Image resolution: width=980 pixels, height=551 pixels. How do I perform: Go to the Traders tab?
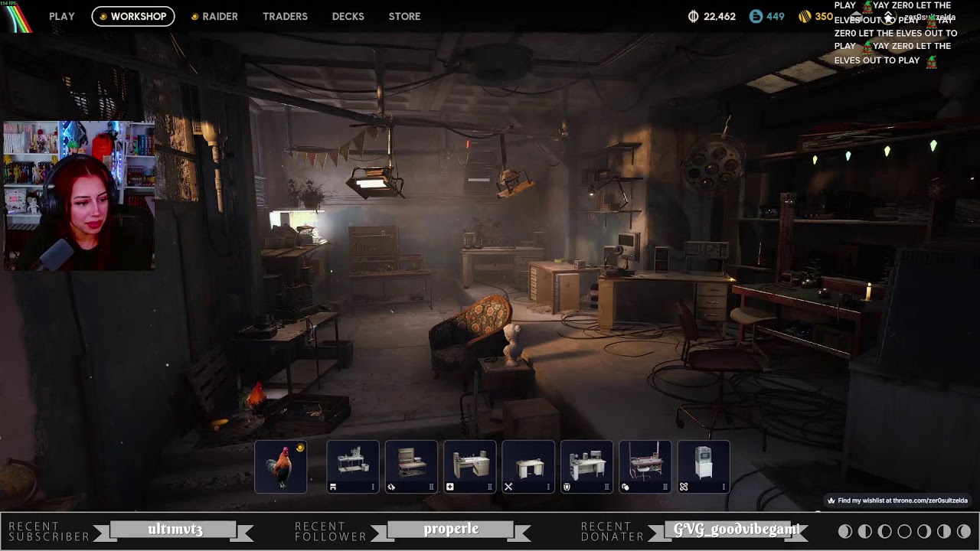pyautogui.click(x=285, y=16)
